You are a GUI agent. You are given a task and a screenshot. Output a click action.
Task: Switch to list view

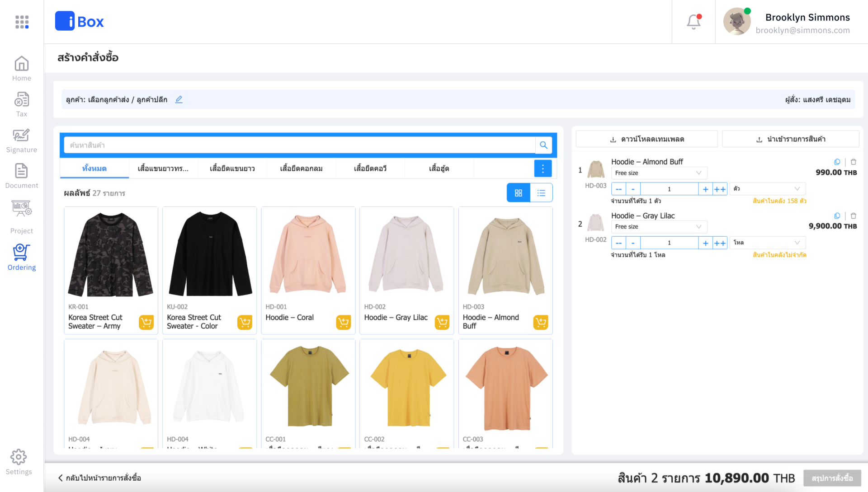click(x=541, y=192)
